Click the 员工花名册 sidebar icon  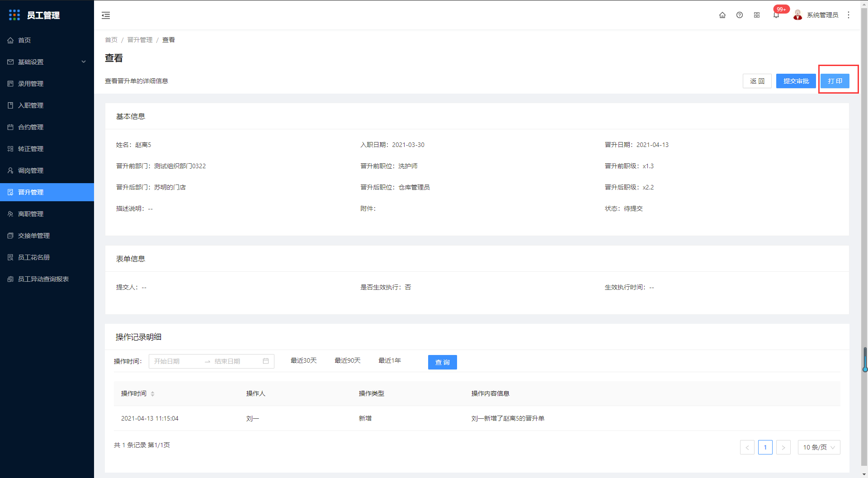(x=10, y=257)
